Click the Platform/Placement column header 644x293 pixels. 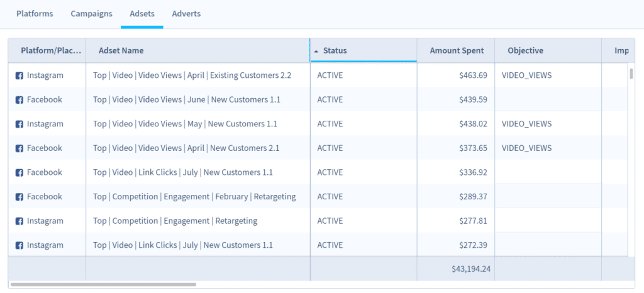coord(52,51)
